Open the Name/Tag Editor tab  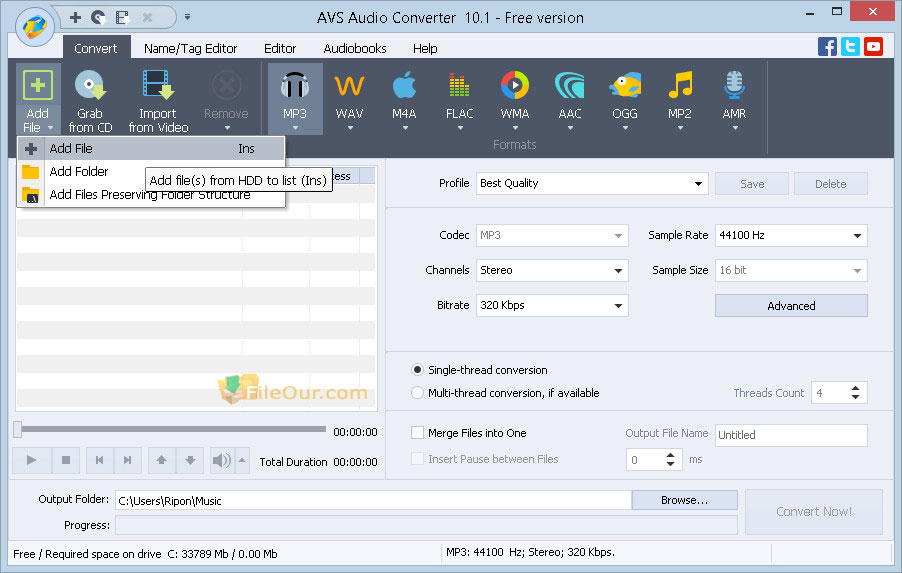tap(190, 48)
